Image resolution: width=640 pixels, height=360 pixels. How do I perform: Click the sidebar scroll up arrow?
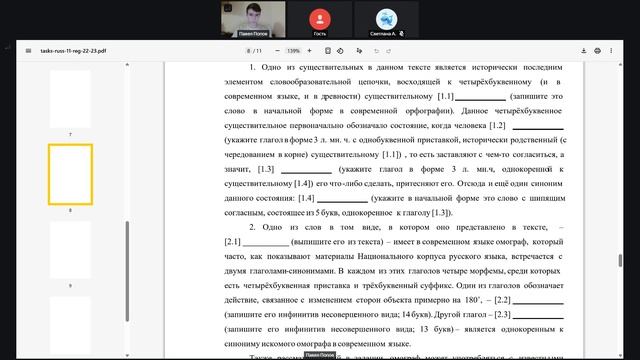pyautogui.click(x=127, y=65)
